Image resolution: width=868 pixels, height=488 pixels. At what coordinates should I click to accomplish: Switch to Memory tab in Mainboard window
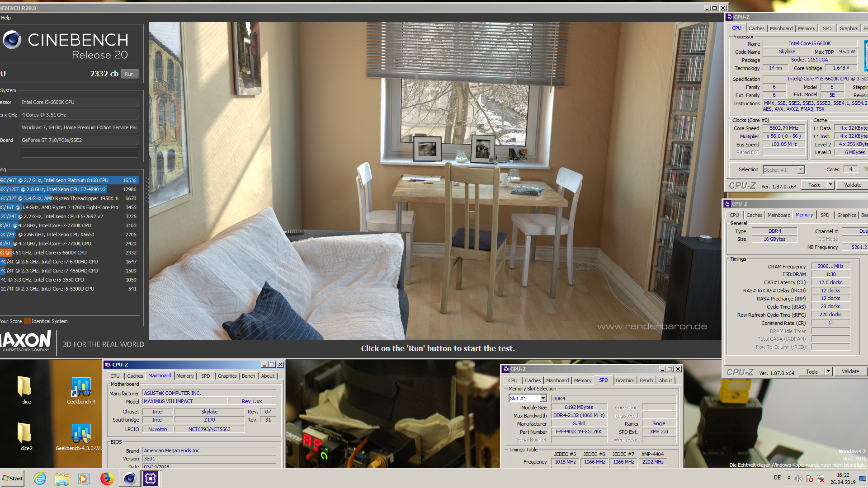coord(185,376)
